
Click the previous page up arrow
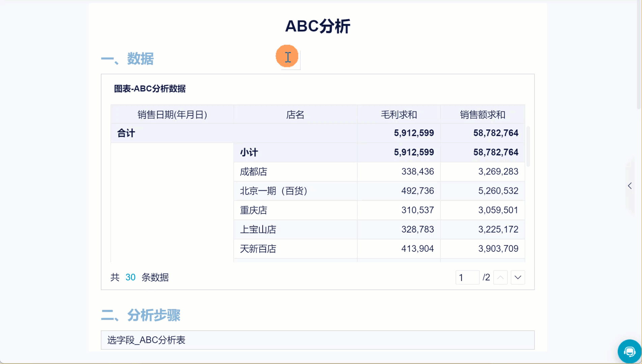(x=500, y=277)
